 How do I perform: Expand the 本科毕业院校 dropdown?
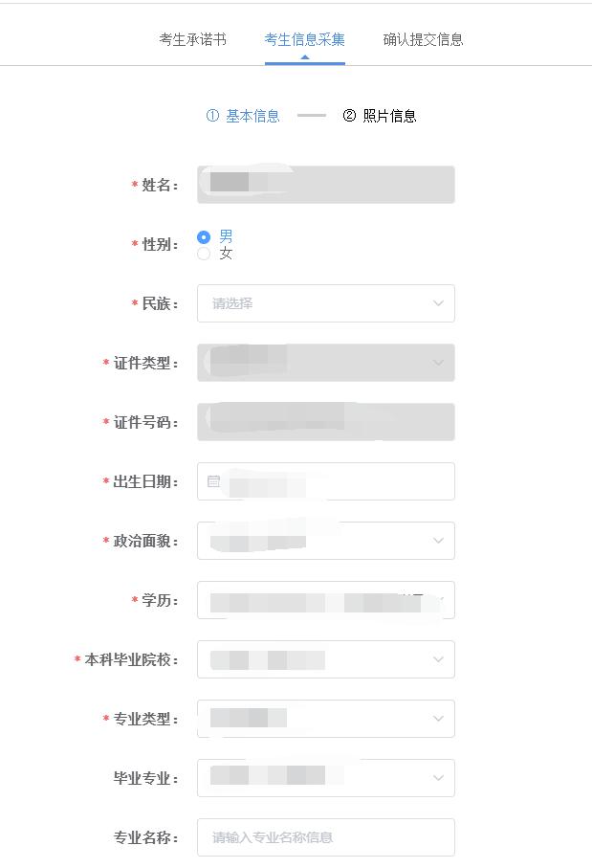(325, 659)
